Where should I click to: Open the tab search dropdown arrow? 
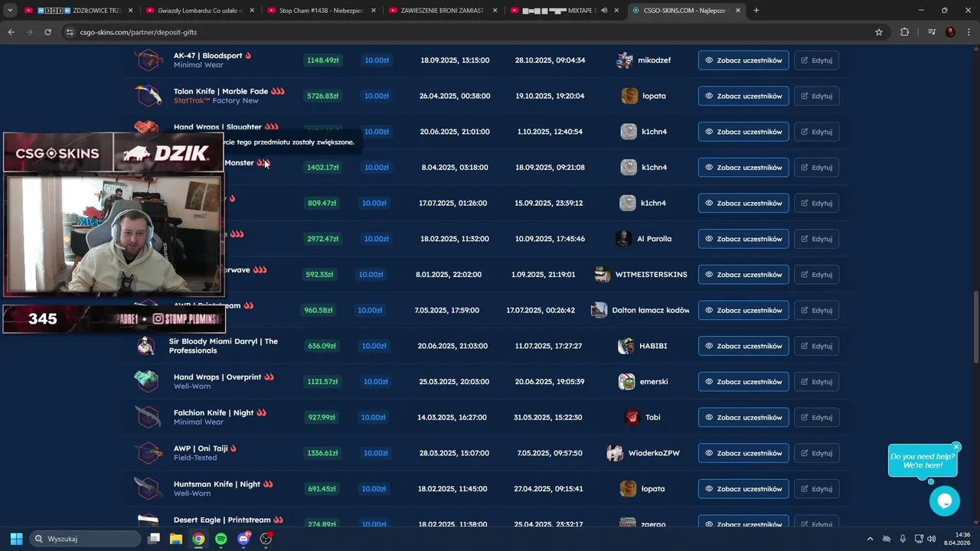pyautogui.click(x=10, y=11)
